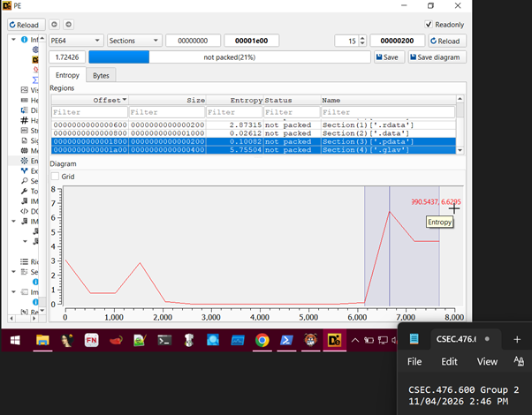Image resolution: width=532 pixels, height=415 pixels.
Task: Click the Filter field under Name column
Action: click(388, 112)
